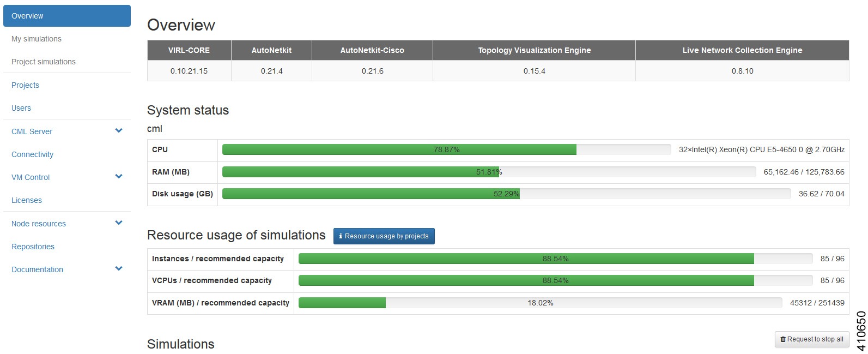This screenshot has height=354, width=868.
Task: Open Connectivity page
Action: pos(33,154)
